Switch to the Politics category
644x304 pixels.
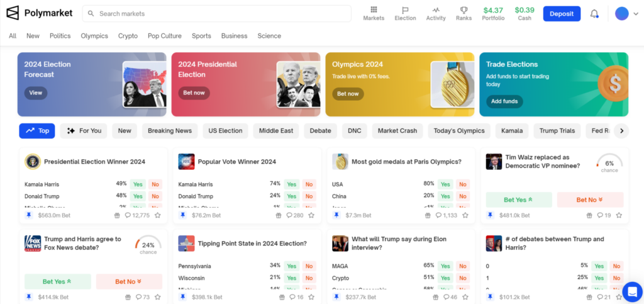point(60,36)
